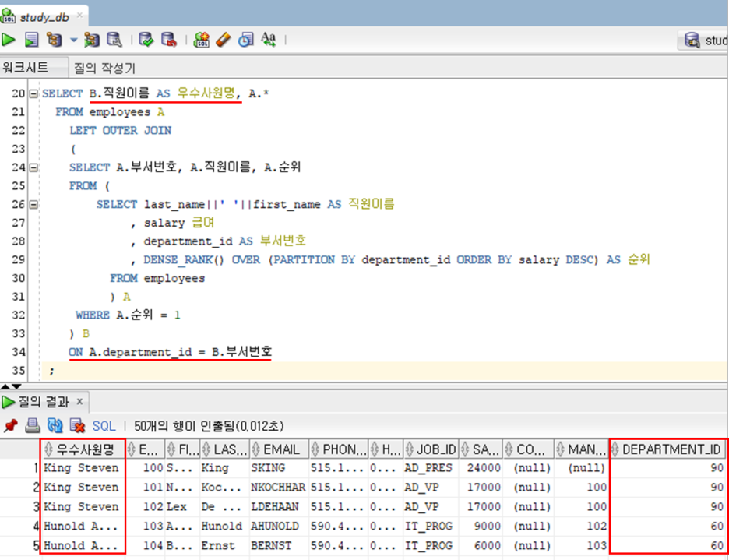Click the sort icon in JOB_ID header
Viewport: 729px width, 560px height.
point(410,449)
